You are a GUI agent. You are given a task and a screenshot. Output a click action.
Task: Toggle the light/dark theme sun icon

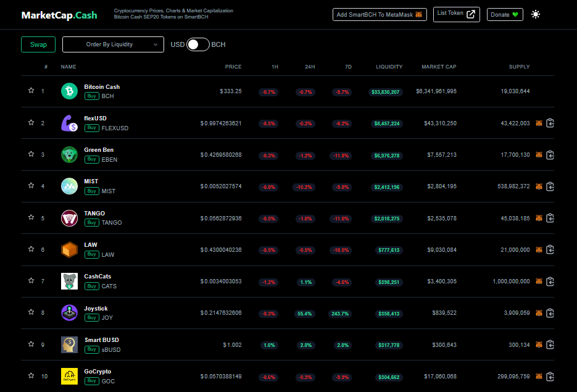[x=536, y=14]
